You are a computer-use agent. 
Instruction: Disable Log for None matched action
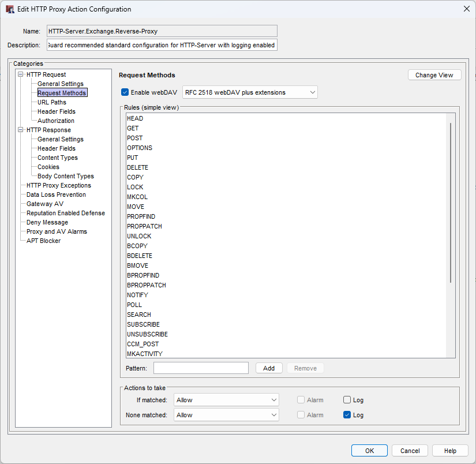347,415
